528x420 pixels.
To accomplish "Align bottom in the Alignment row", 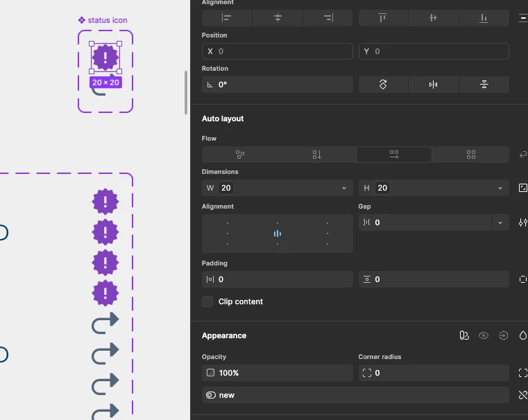I will tap(484, 18).
